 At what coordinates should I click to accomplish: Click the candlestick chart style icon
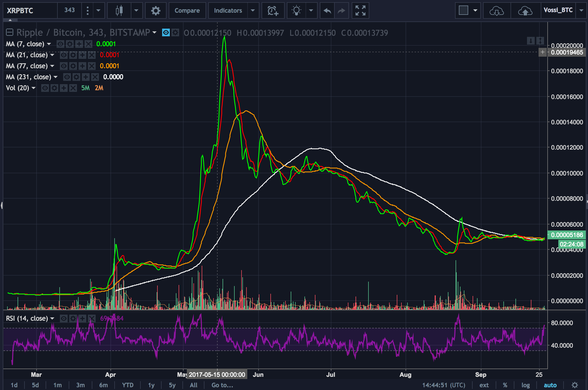(119, 11)
